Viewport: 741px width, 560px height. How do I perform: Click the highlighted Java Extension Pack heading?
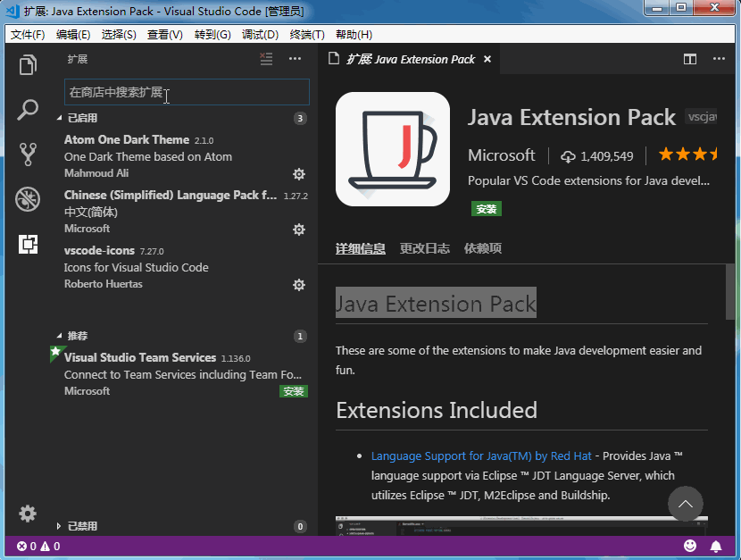[x=436, y=303]
